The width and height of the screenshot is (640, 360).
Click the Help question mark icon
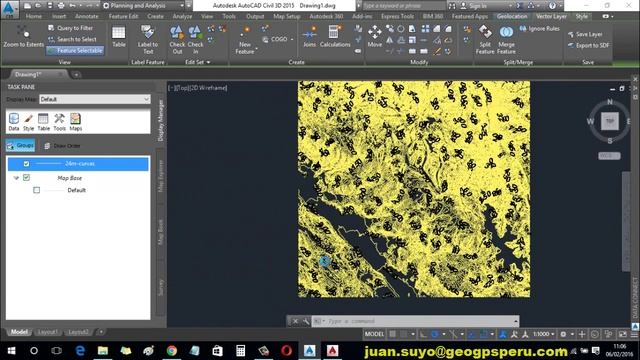pos(552,6)
